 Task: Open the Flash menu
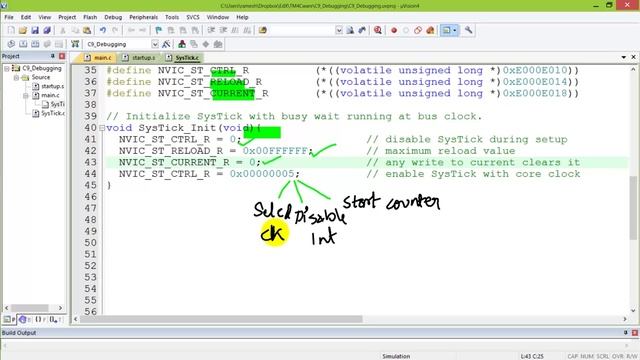pos(90,17)
